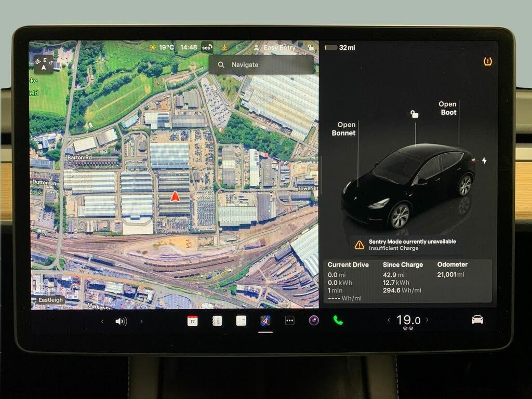Screen dimensions: 532x399
Task: Tap the 19°C outside temperature
Action: (166, 47)
